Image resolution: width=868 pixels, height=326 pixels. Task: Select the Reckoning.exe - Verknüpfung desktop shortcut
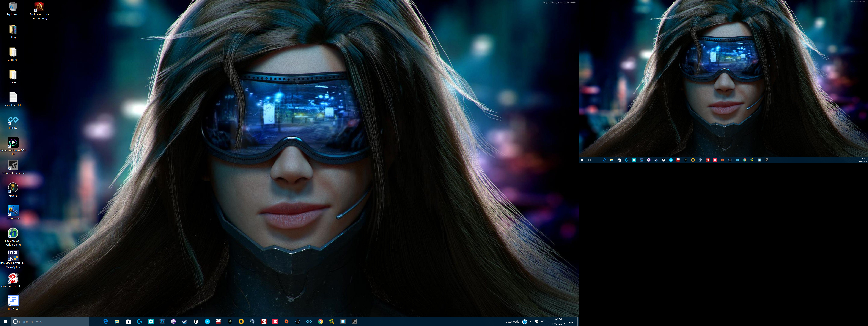tap(39, 10)
